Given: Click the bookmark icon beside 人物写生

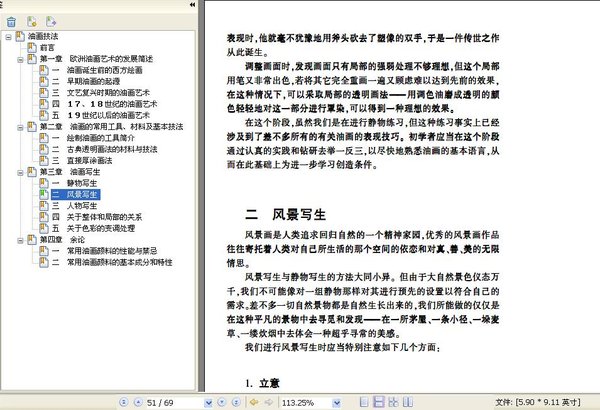Looking at the screenshot, I should [44, 206].
